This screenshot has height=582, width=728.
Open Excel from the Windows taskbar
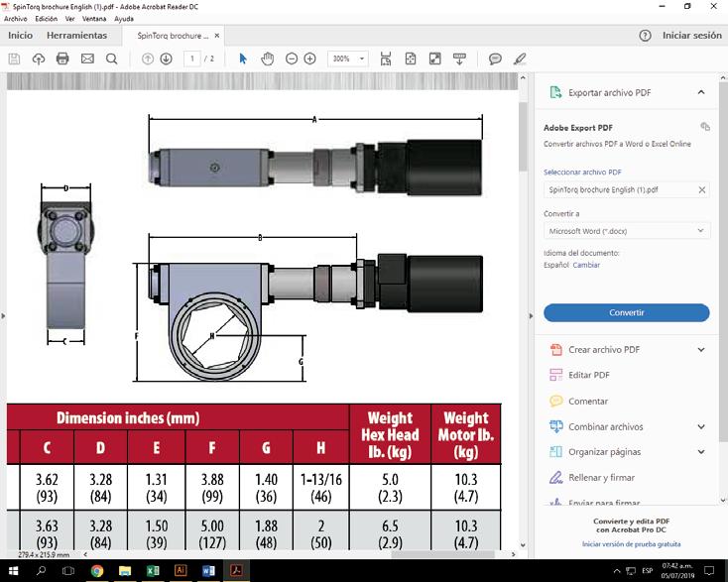(153, 571)
